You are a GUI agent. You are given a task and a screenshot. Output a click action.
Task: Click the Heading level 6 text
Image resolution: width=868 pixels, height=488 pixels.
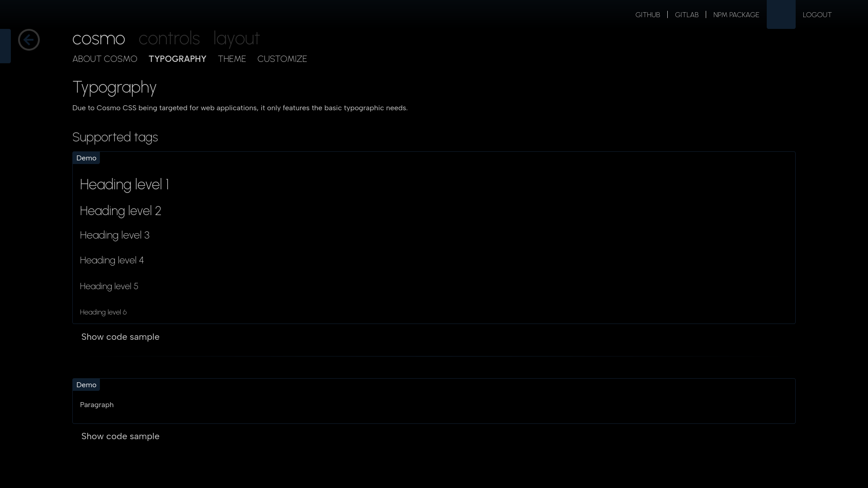point(103,312)
